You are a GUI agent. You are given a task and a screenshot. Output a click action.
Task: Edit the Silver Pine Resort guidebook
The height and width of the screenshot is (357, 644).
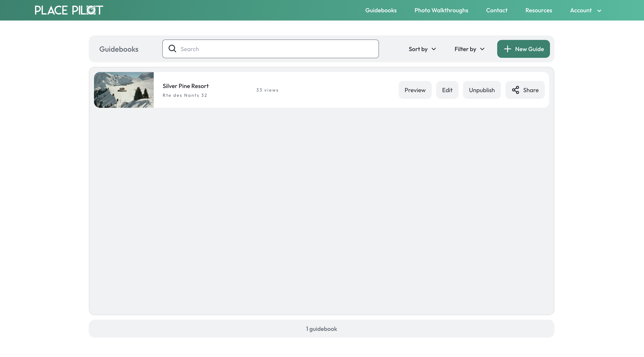tap(447, 90)
